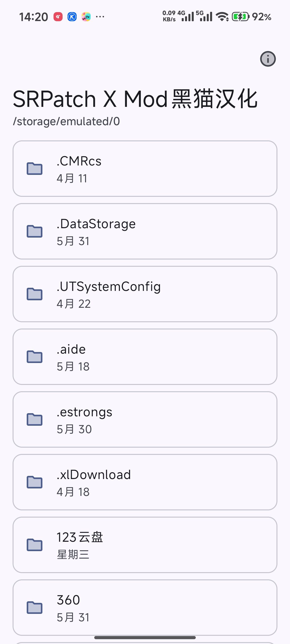Tap the folder icon beside 360
Image resolution: width=290 pixels, height=644 pixels.
[x=35, y=608]
